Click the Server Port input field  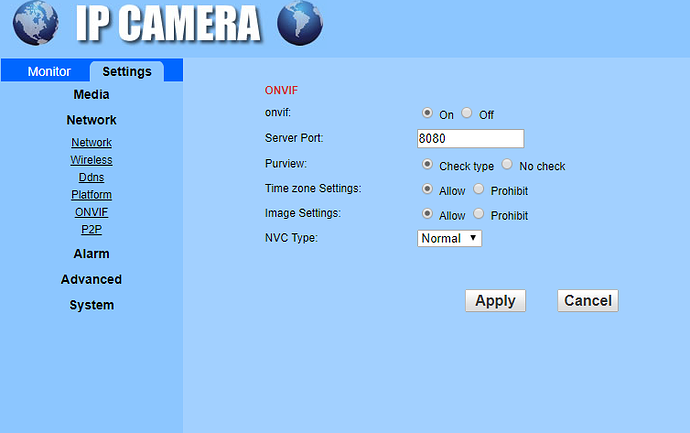point(470,139)
